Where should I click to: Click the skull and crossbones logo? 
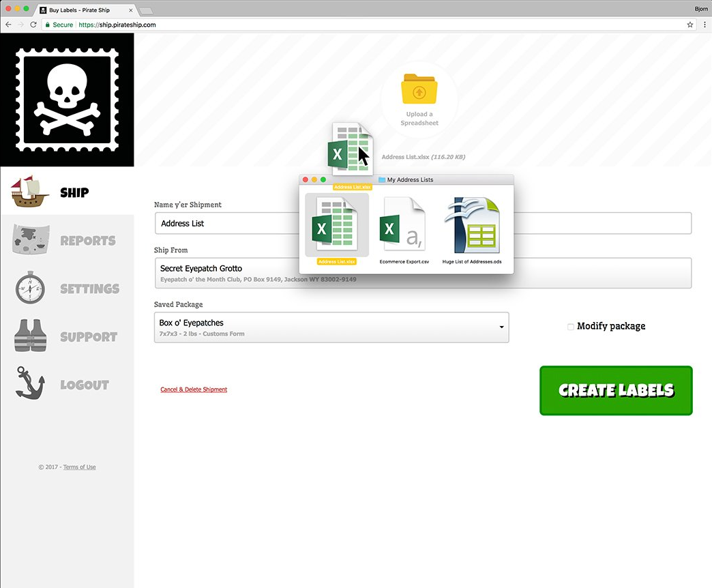point(66,98)
